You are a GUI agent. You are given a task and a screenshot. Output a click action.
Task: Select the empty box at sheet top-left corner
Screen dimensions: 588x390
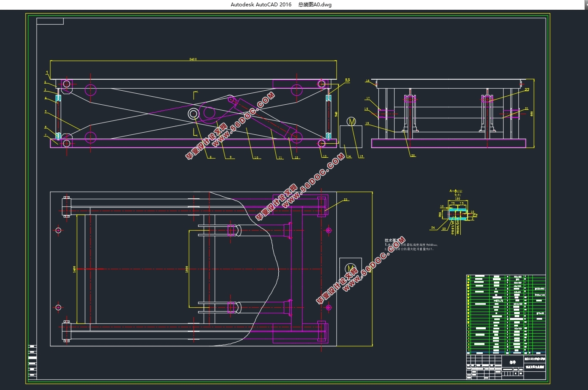(50, 21)
